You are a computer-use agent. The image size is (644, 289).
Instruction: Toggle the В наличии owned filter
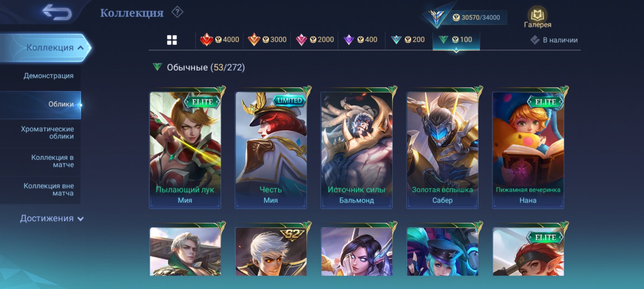(x=554, y=40)
